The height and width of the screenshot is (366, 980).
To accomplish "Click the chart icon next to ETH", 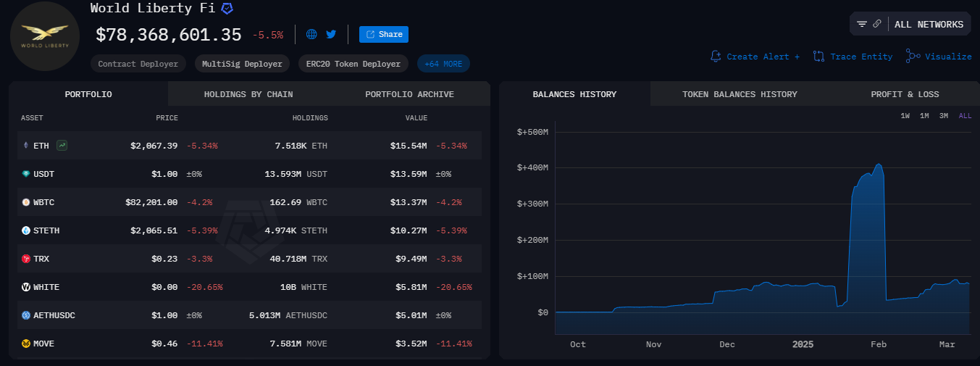I will (62, 146).
